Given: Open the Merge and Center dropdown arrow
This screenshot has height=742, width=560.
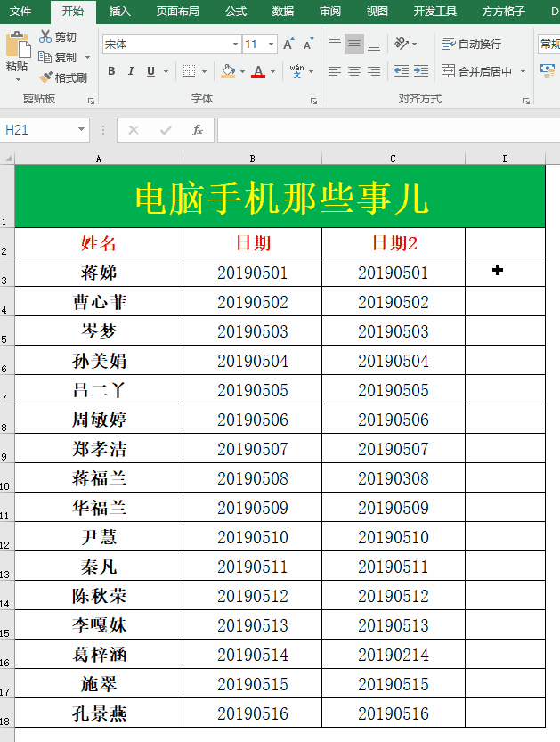Looking at the screenshot, I should pyautogui.click(x=523, y=71).
